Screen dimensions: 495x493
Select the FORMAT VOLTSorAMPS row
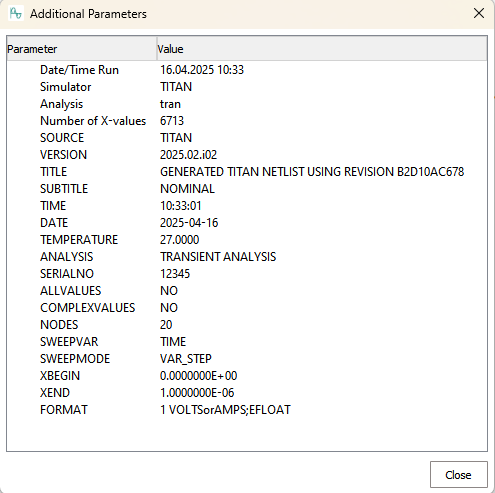[247, 410]
